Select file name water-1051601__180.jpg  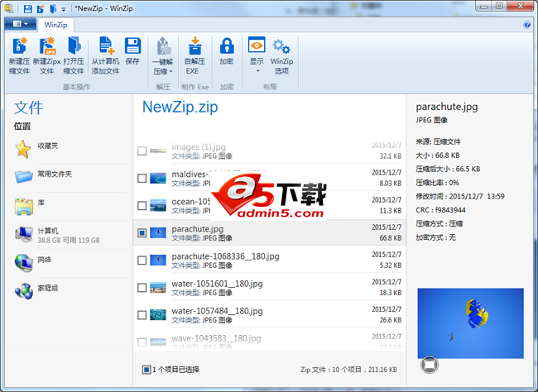[x=217, y=284]
